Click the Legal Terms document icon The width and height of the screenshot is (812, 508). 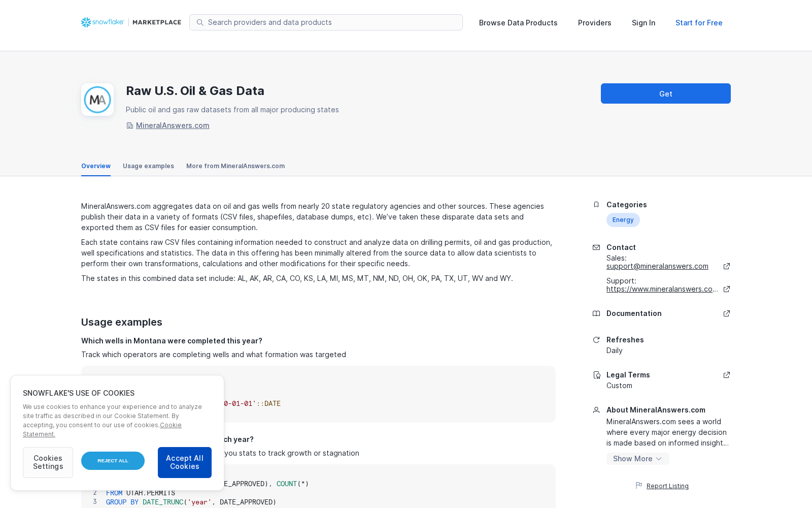[597, 375]
